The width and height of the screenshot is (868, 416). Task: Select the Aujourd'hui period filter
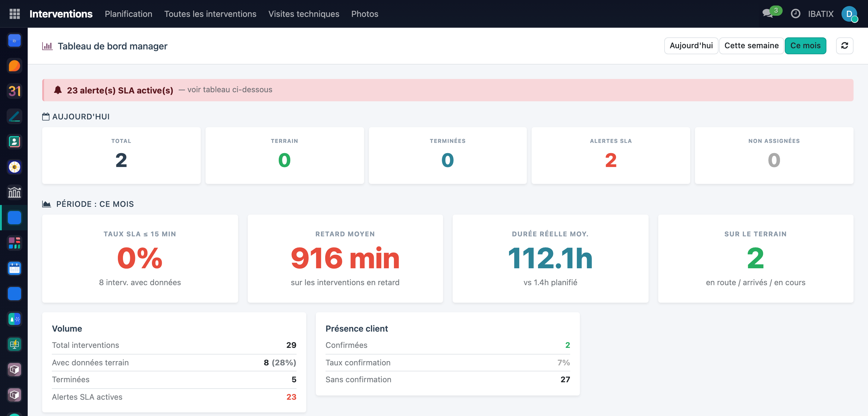pyautogui.click(x=691, y=46)
